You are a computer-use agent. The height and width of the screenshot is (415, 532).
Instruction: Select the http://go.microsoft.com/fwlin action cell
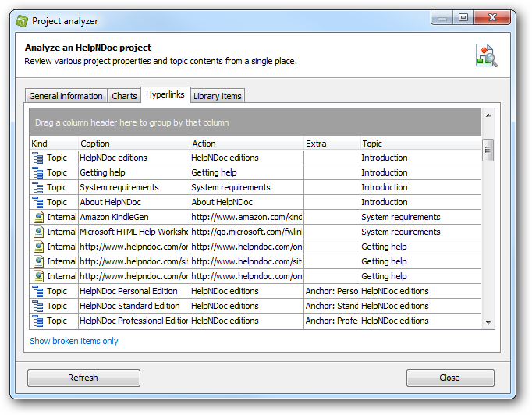(246, 232)
